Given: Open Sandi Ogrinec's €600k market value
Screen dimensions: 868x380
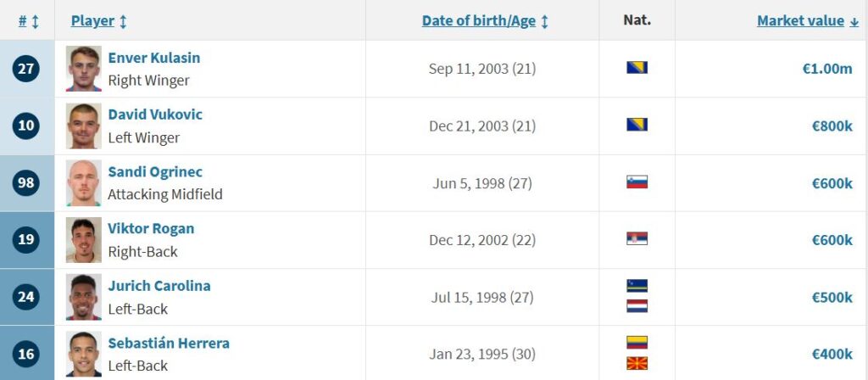Looking at the screenshot, I should [832, 183].
